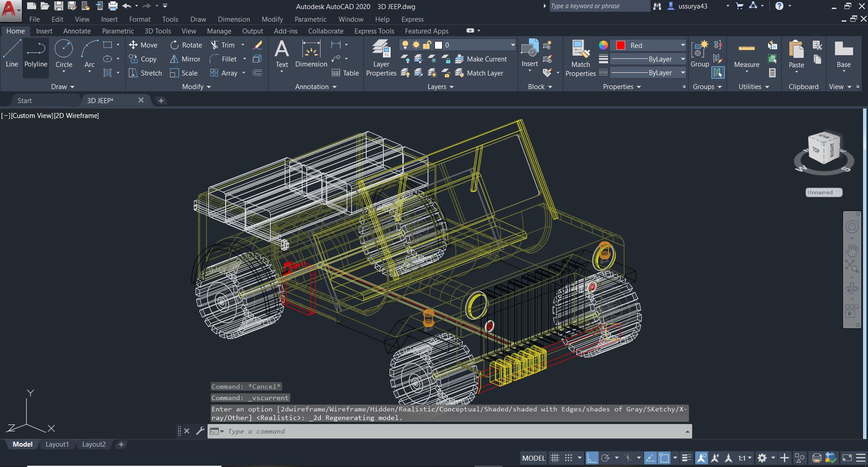
Task: Open the Modify menu in menu bar
Action: coord(272,19)
